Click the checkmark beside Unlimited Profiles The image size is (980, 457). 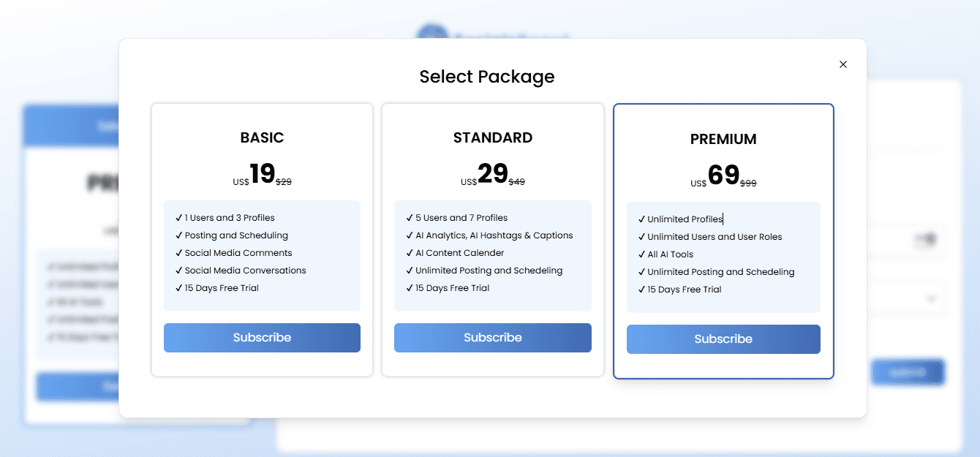coord(641,219)
